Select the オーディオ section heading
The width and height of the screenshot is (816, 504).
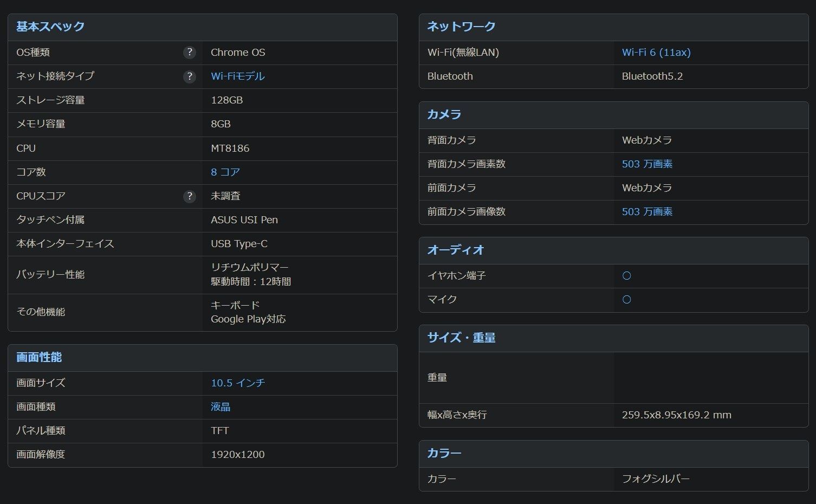pyautogui.click(x=456, y=250)
